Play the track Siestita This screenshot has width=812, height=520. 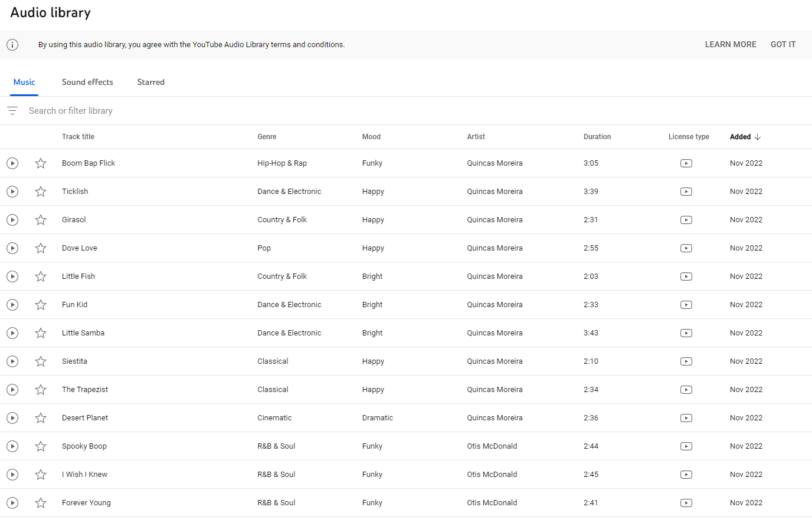(x=12, y=361)
